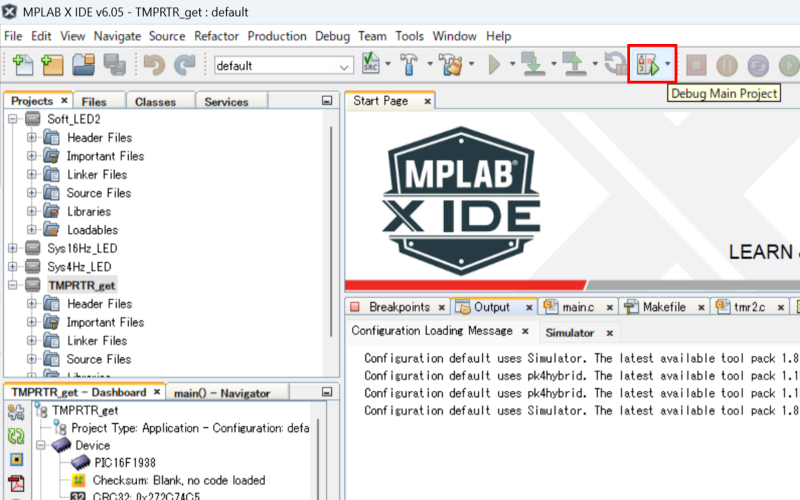Click the Run Main Project icon
Viewport: 800px width, 500px height.
click(x=494, y=66)
